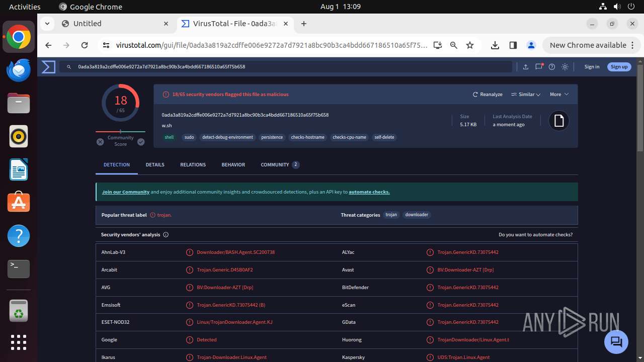Switch to the DETAILS tab
644x362 pixels.
point(155,165)
